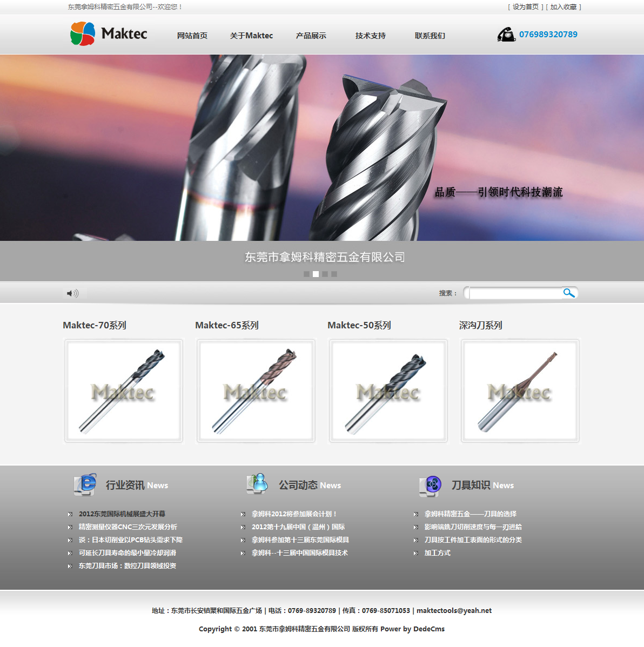Screen dimensions: 644x647
Task: Open the Maktec-65系列 product thumbnail
Action: 256,391
